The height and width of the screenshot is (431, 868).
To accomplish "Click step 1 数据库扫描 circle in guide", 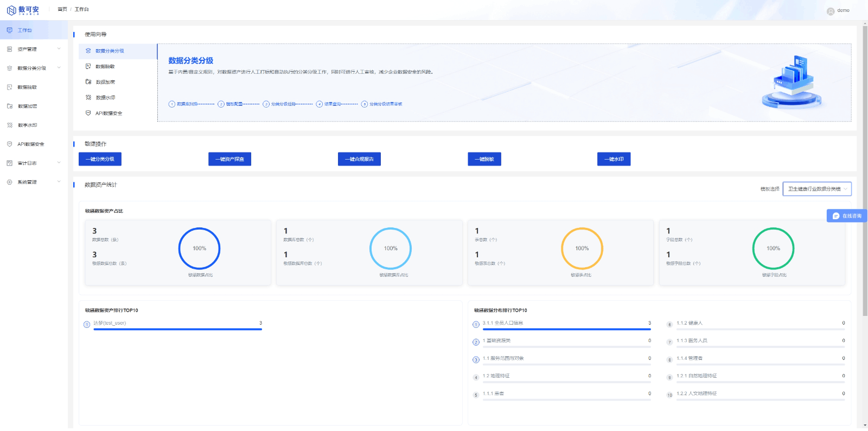I will pyautogui.click(x=172, y=104).
